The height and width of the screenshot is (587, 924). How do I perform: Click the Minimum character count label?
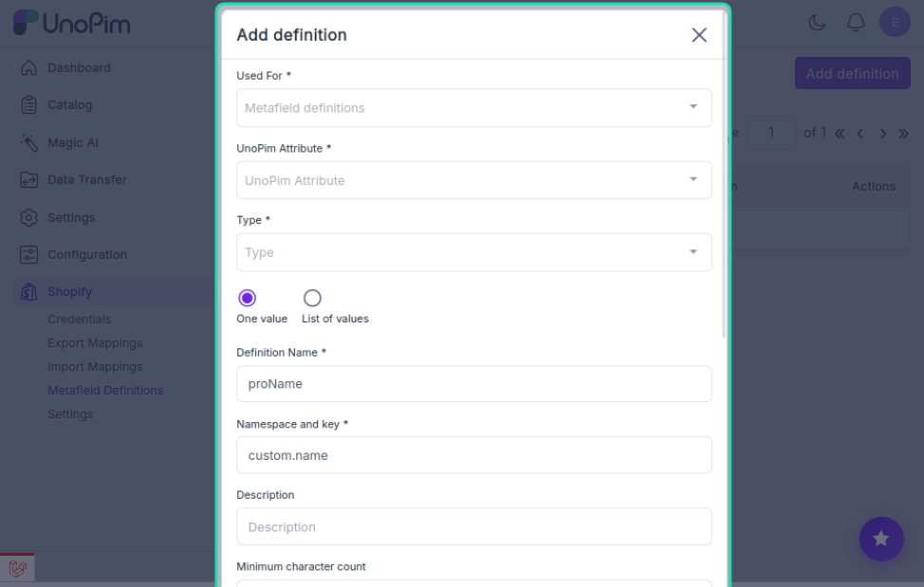pos(301,566)
